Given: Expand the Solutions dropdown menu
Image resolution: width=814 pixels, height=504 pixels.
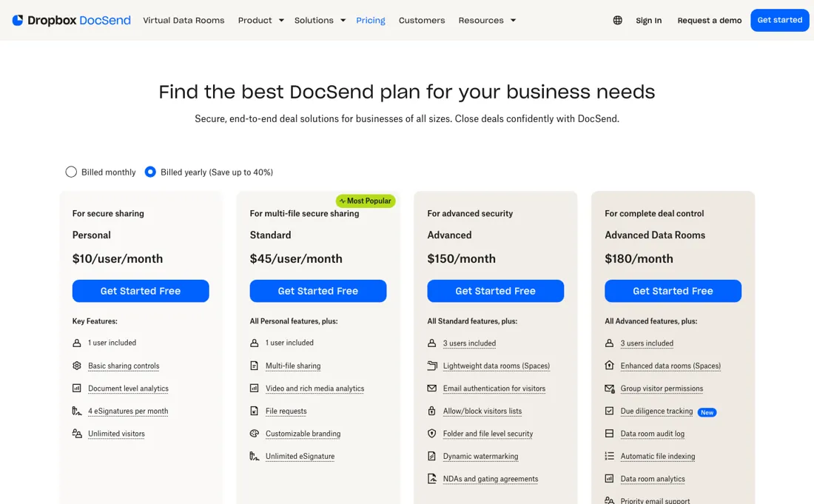Looking at the screenshot, I should pos(320,20).
